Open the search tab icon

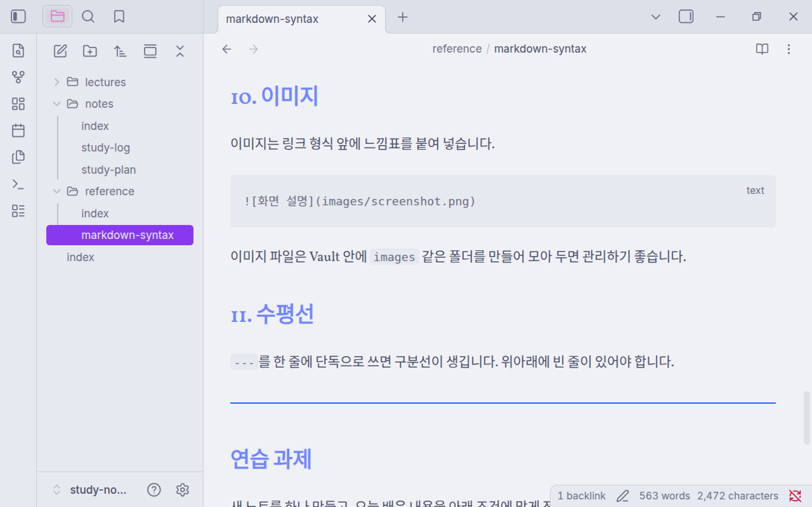88,16
